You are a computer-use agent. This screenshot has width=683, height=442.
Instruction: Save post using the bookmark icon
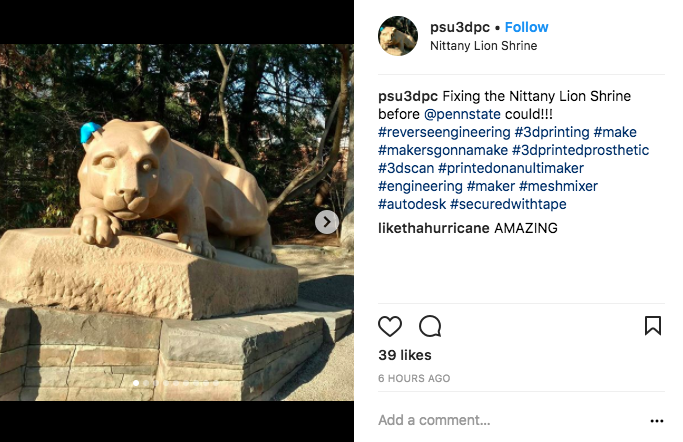pyautogui.click(x=652, y=326)
